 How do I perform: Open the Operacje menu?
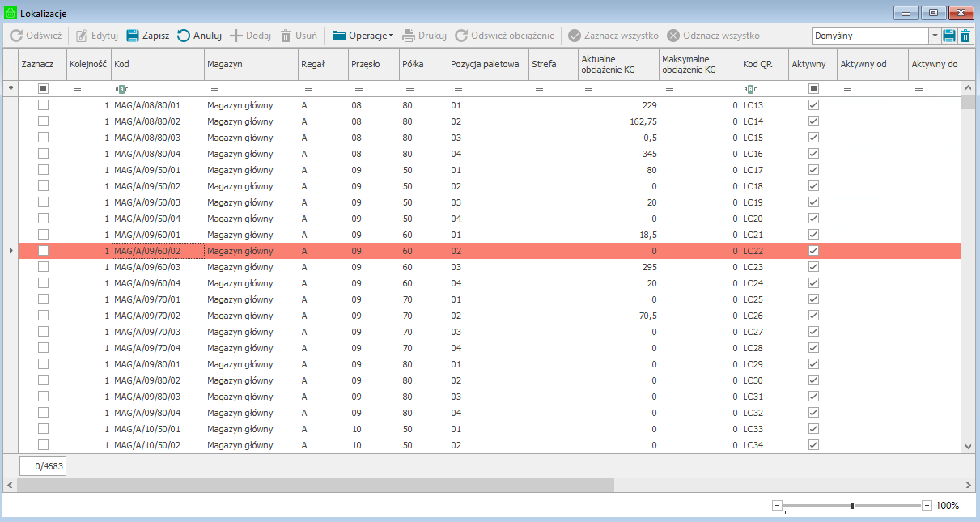point(363,36)
